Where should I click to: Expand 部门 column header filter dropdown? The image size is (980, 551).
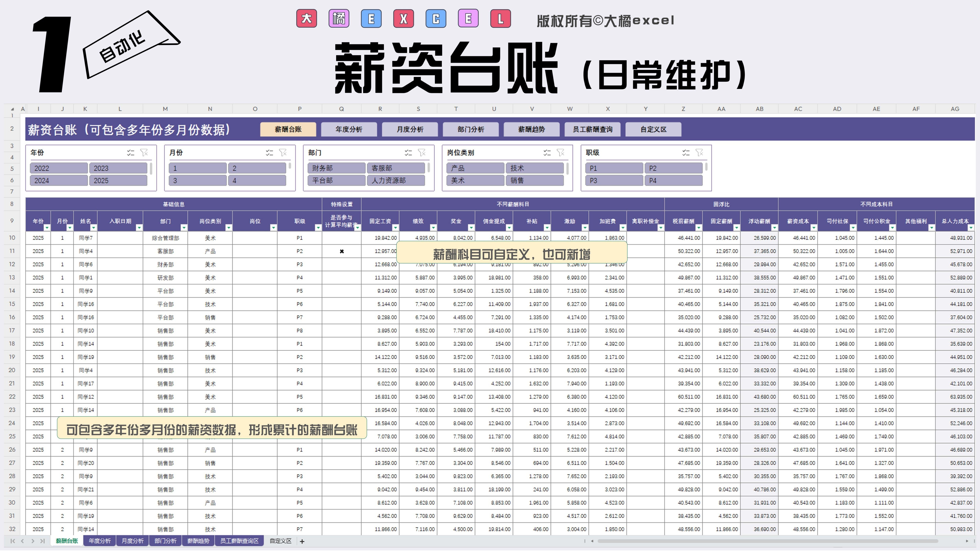pyautogui.click(x=184, y=227)
